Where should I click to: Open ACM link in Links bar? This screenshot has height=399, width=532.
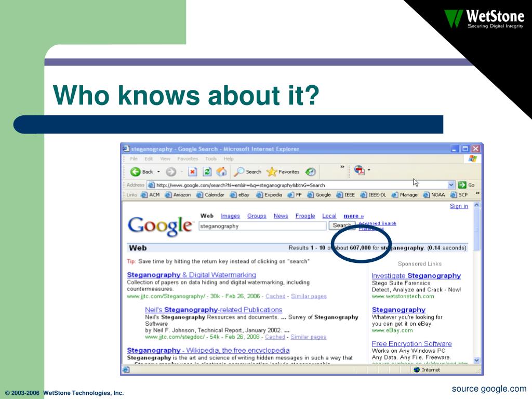pos(150,195)
